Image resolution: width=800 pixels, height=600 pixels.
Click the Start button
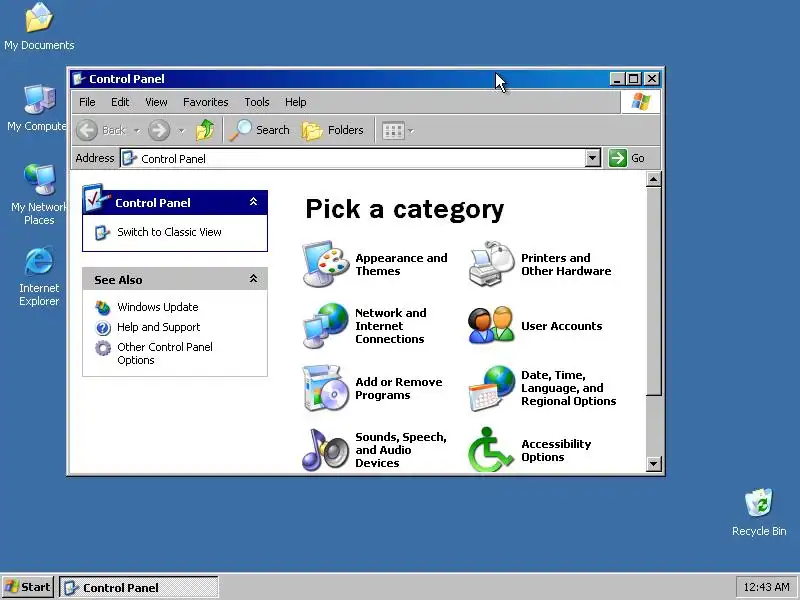click(x=28, y=587)
